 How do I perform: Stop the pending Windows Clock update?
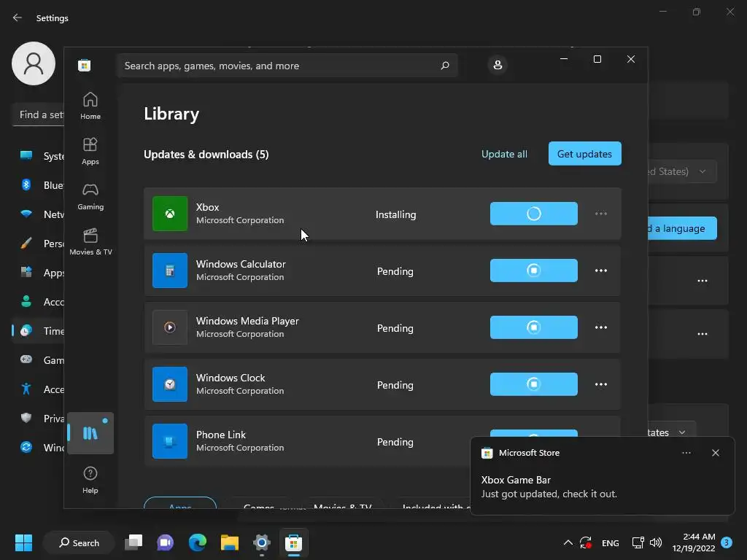[x=533, y=384]
